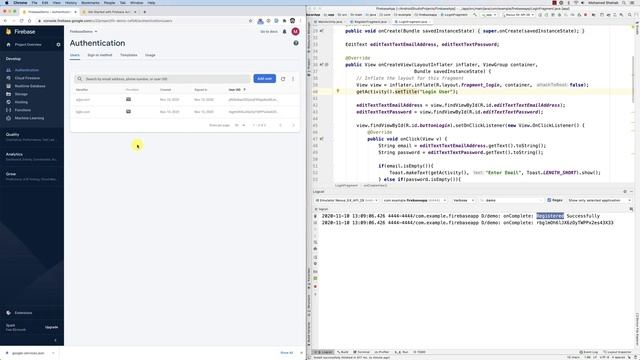
Task: Click the Chrome address bar
Action: click(143, 21)
